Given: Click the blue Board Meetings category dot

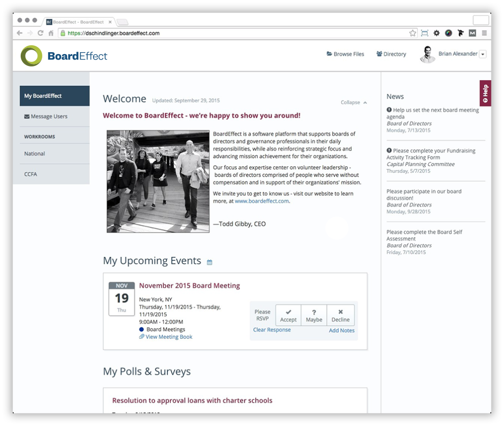Looking at the screenshot, I should point(142,330).
